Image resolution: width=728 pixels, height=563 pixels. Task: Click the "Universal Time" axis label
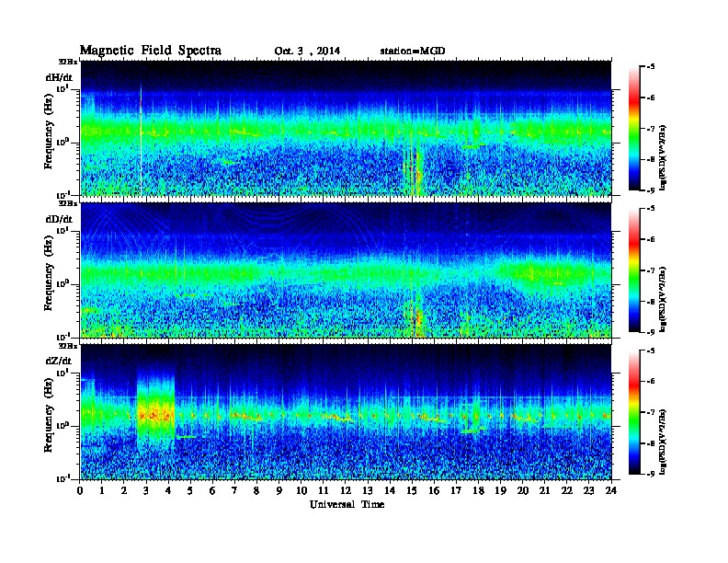click(347, 504)
